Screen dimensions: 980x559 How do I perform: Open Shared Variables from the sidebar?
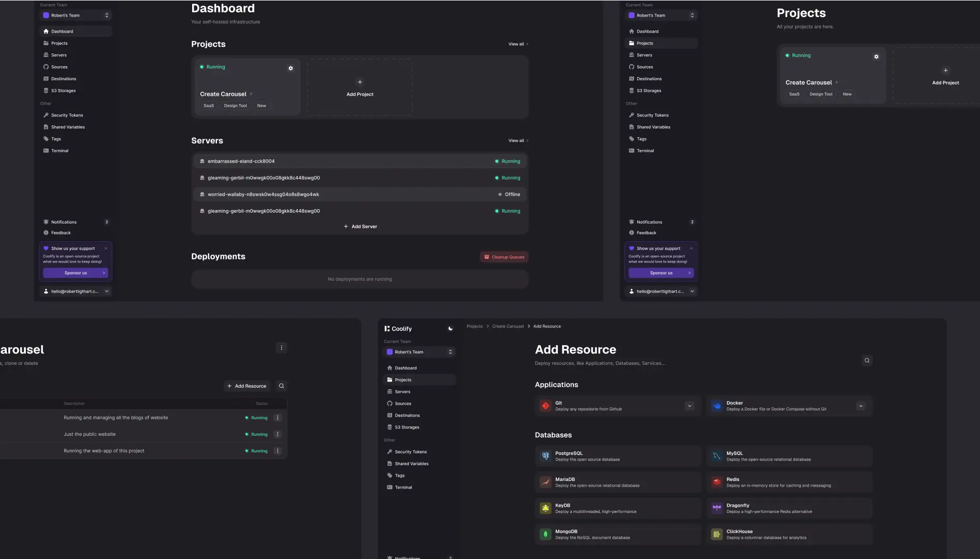click(67, 126)
